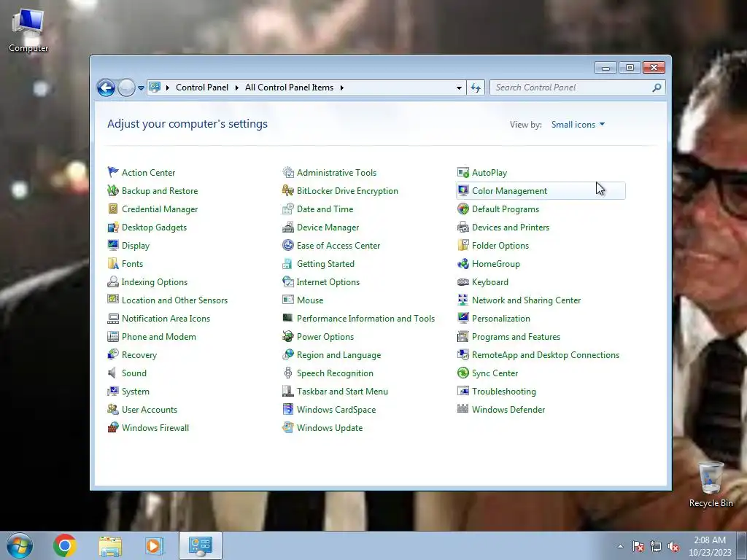Open the Keyboard icon
The image size is (747, 560).
pyautogui.click(x=463, y=281)
